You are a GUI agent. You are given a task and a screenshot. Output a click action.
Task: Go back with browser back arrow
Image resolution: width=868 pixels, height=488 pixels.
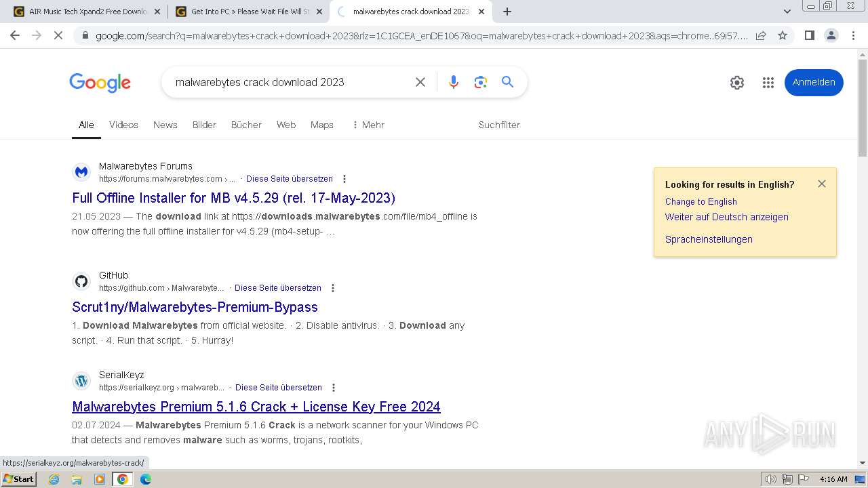pyautogui.click(x=15, y=35)
